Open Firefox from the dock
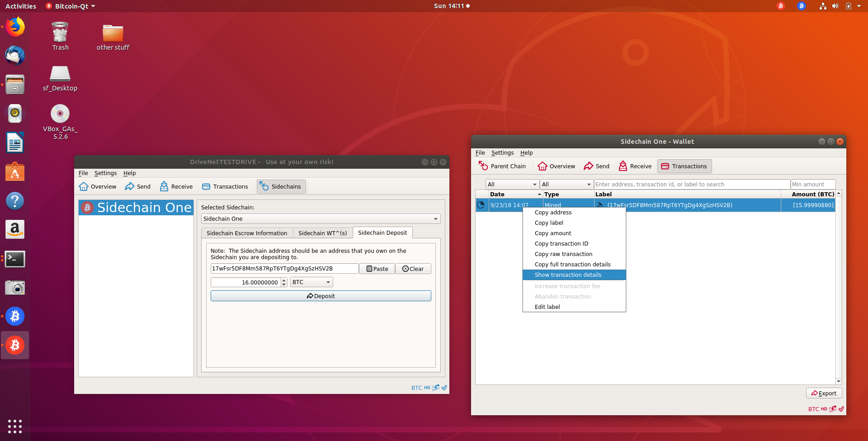Screen dimensions: 868x441 coord(15,27)
